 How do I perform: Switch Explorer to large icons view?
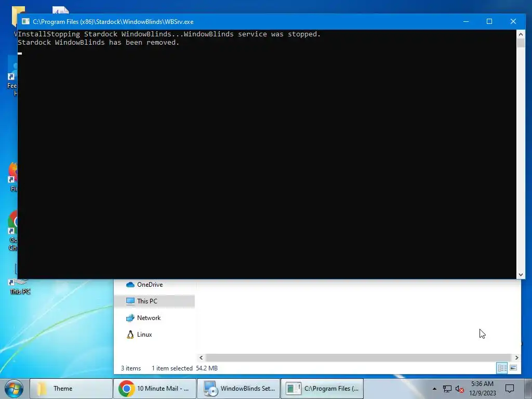click(513, 368)
